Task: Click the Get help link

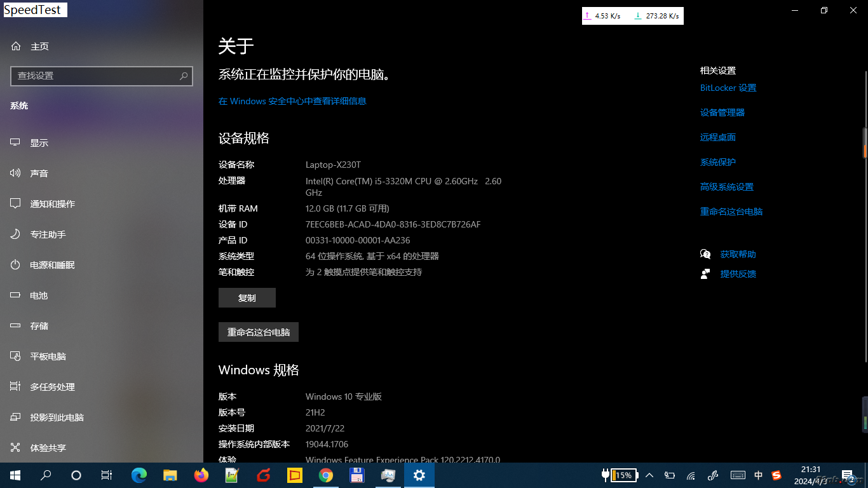Action: [738, 254]
